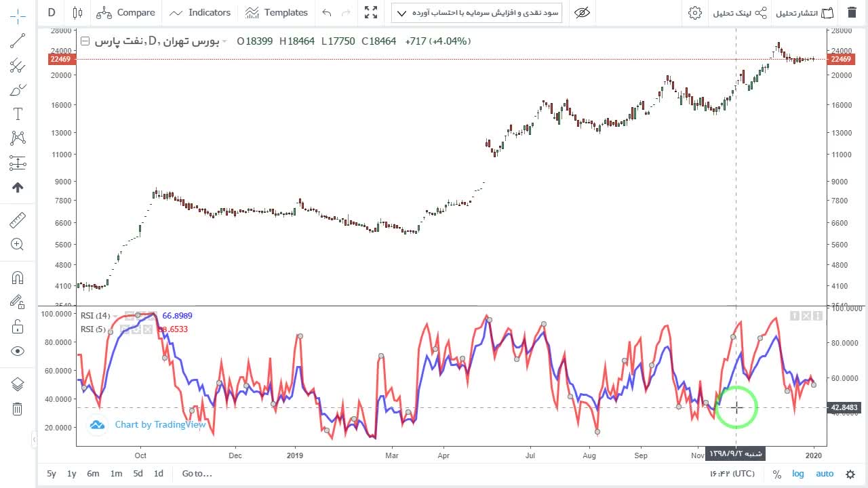Image resolution: width=868 pixels, height=488 pixels.
Task: Toggle log scale on price axis
Action: tap(798, 474)
